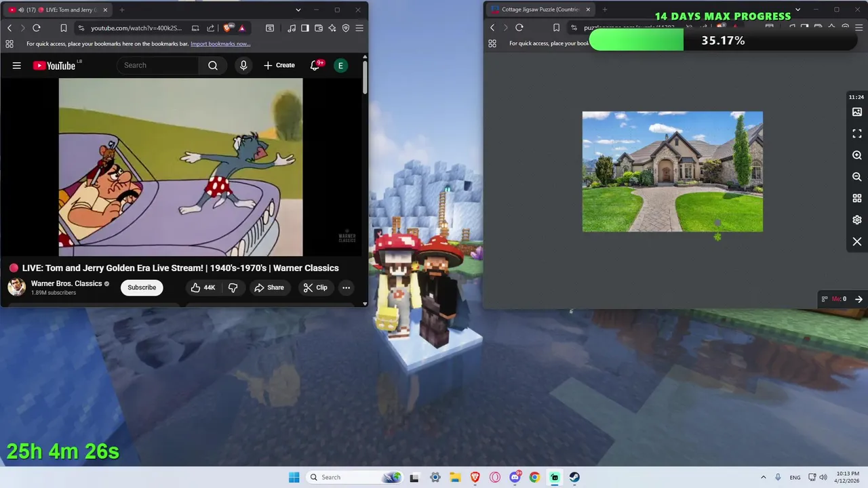Image resolution: width=868 pixels, height=488 pixels.
Task: Click the Share button under video
Action: point(269,287)
